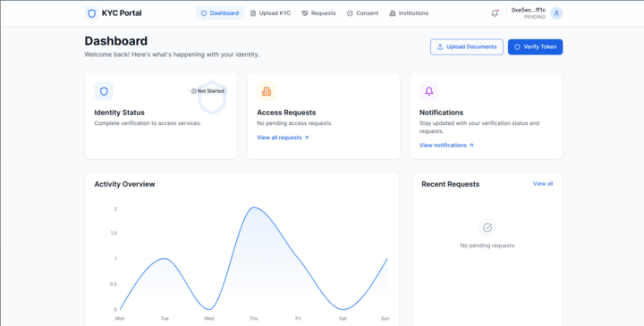This screenshot has width=644, height=326.
Task: Click the Mon label on chart axis
Action: (x=120, y=318)
